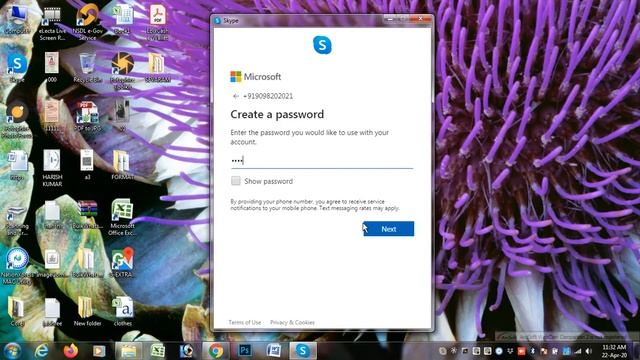The image size is (640, 360).
Task: Launch Internet Explorer from taskbar
Action: pos(41,351)
